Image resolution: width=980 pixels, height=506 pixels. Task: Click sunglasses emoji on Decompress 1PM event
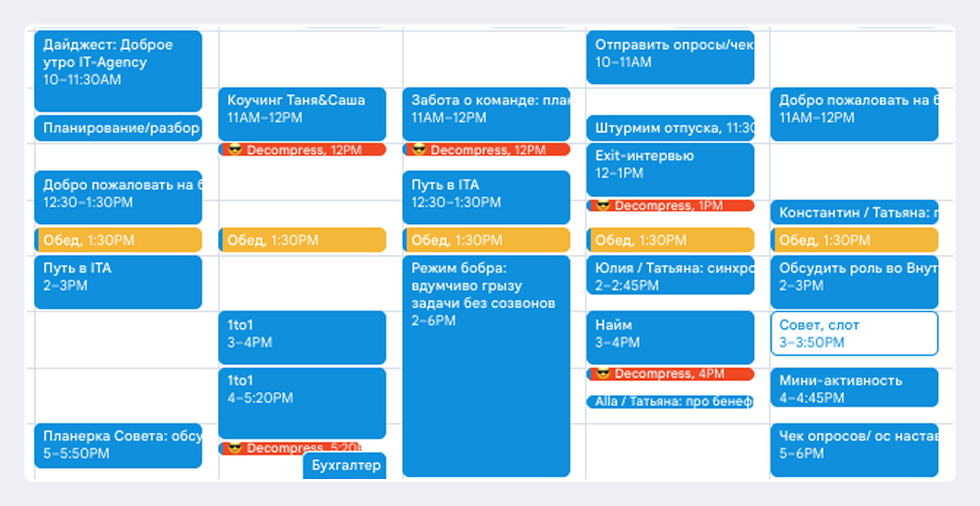coord(603,205)
